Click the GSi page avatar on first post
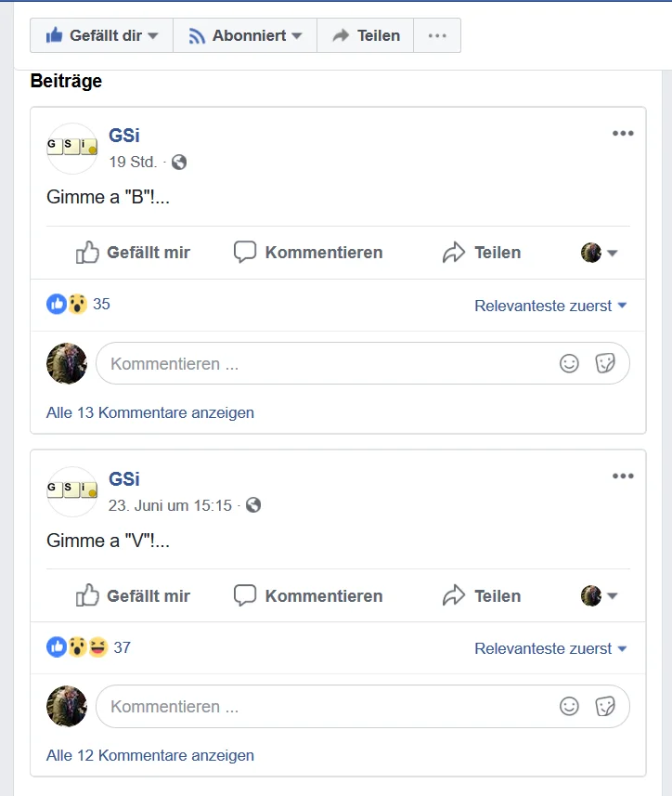Viewport: 672px width, 796px height. coord(71,149)
